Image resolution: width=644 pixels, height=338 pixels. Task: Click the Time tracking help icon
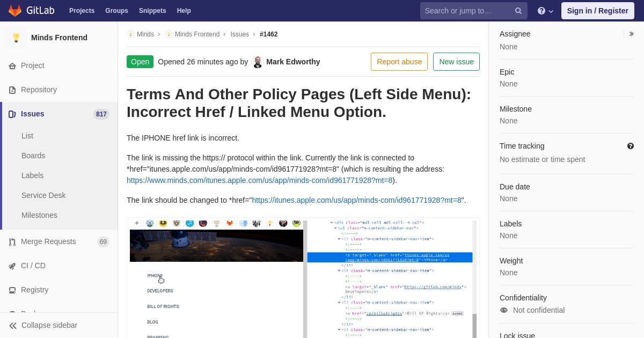click(631, 146)
